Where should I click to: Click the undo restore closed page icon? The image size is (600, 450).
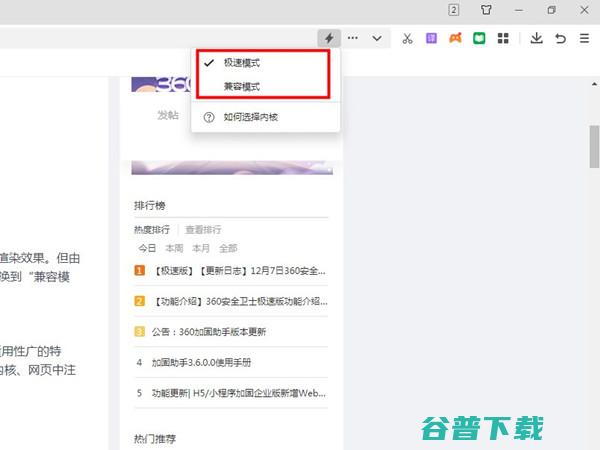pos(561,38)
